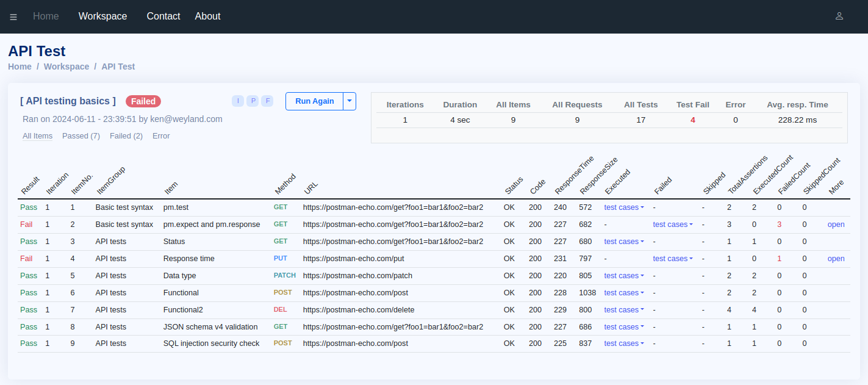The image size is (868, 385).
Task: Go to the Contact nav item
Action: click(x=163, y=16)
